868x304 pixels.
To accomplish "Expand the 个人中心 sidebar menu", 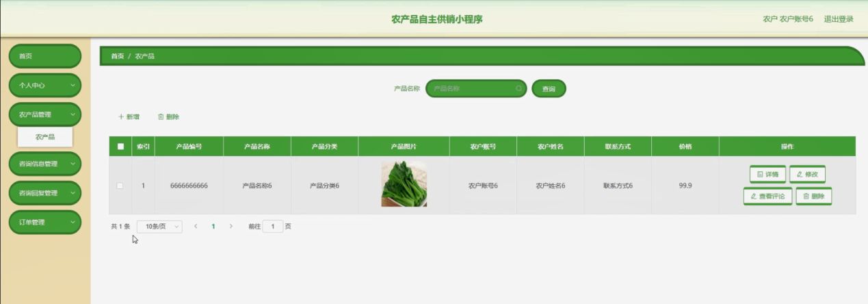I will 45,86.
